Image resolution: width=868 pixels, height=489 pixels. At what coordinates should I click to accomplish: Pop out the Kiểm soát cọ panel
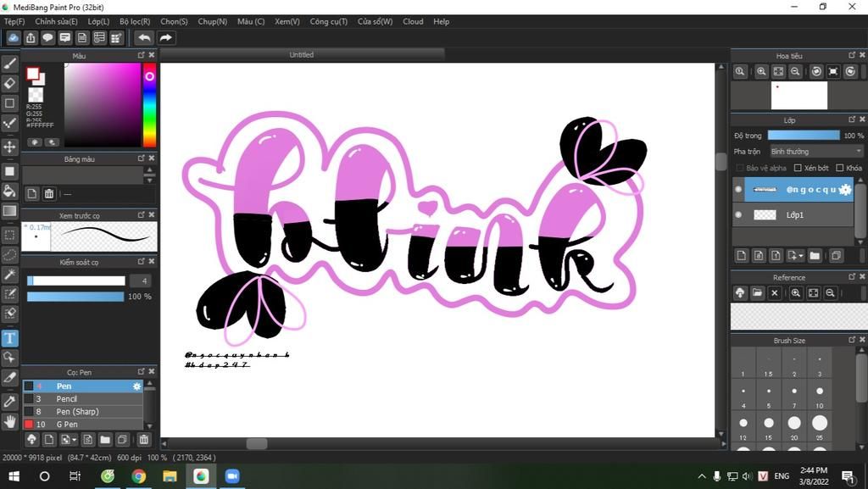pyautogui.click(x=142, y=261)
